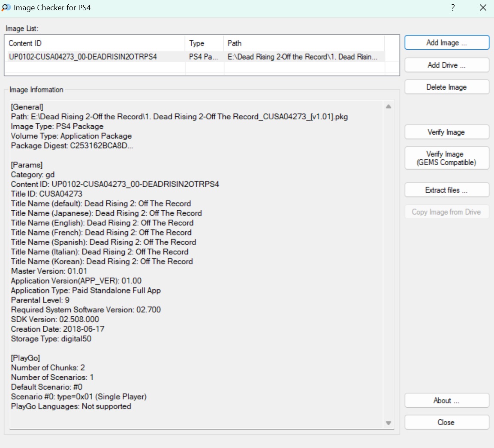Close the window with the title bar X
This screenshot has width=494, height=448.
483,8
